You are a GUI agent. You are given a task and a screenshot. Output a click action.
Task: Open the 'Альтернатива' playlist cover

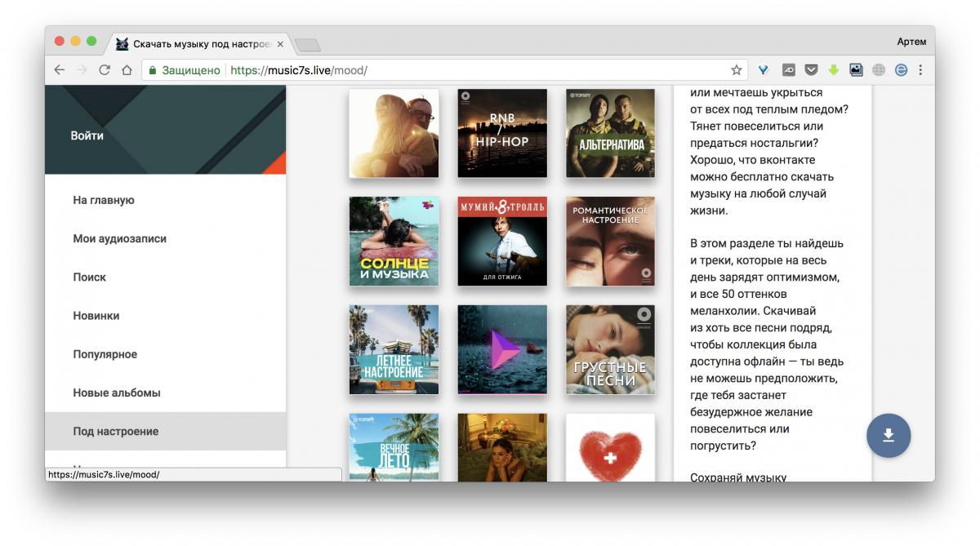(610, 133)
